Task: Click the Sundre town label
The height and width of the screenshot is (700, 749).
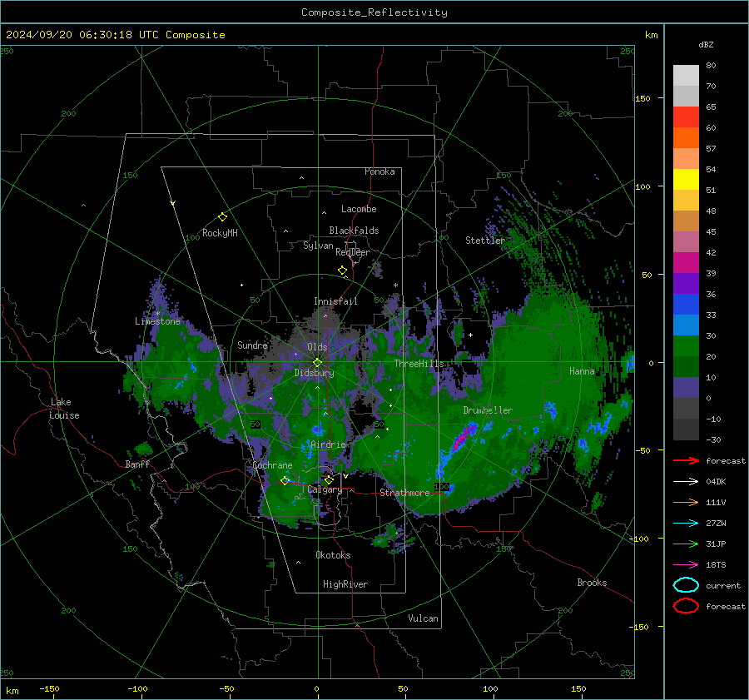Action: coord(252,345)
